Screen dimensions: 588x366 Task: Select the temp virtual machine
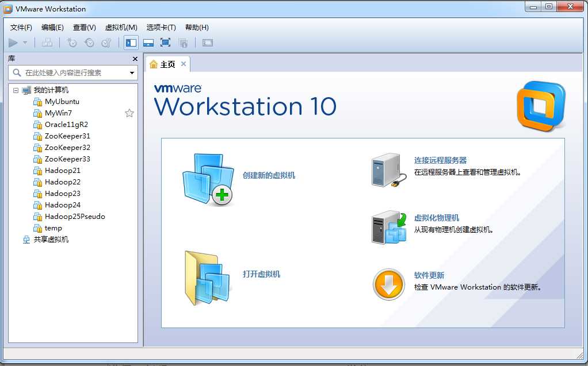click(54, 228)
